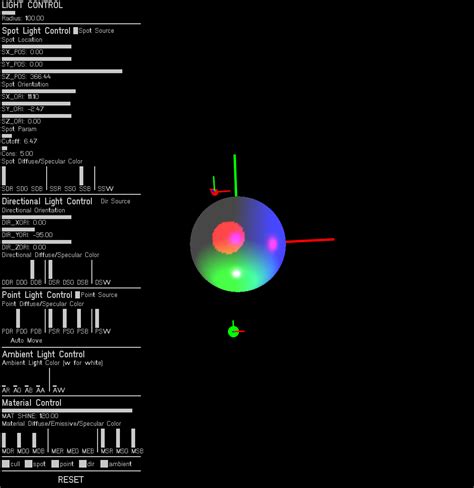Click the "Directional Light Control" heading
474x488 pixels.
pyautogui.click(x=47, y=201)
